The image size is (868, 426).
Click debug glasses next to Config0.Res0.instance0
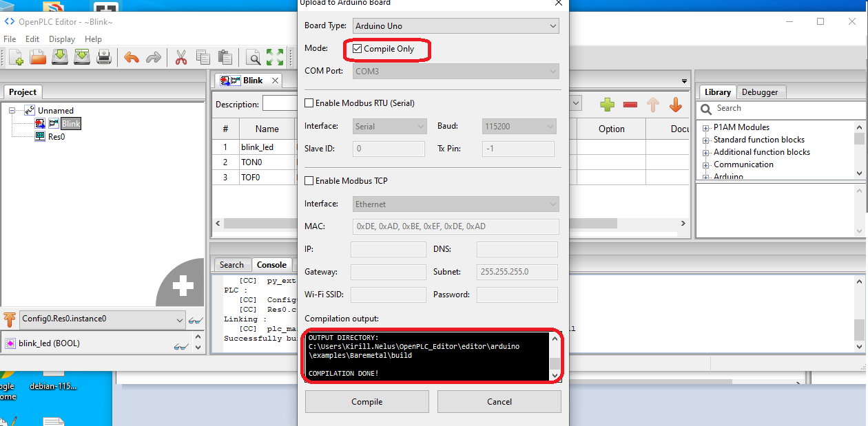coord(196,320)
